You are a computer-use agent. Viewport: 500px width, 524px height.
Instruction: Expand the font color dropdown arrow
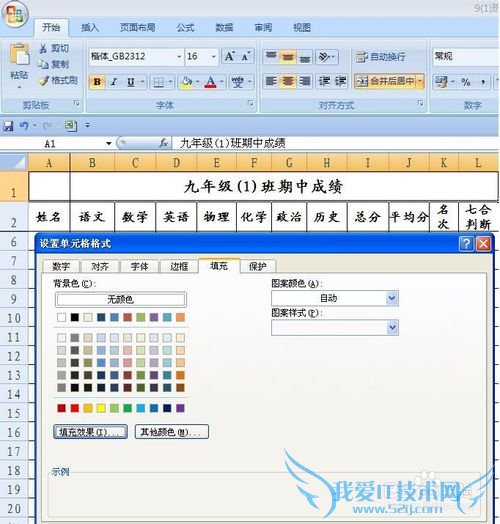pos(222,82)
